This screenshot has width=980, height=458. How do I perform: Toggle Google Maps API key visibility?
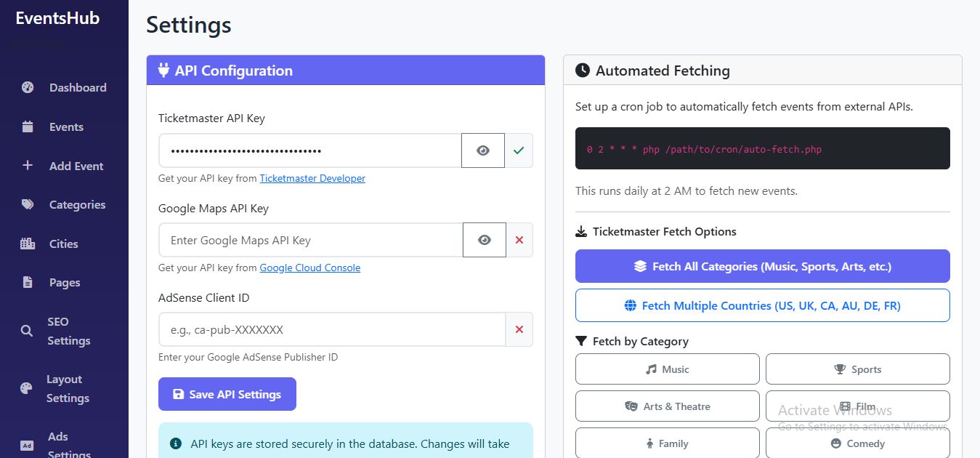click(485, 240)
